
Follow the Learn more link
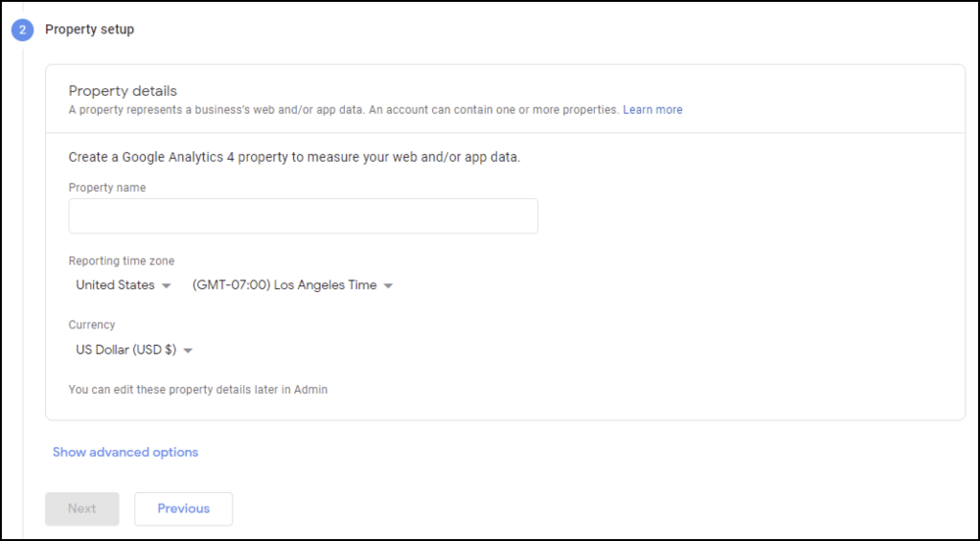pyautogui.click(x=652, y=110)
